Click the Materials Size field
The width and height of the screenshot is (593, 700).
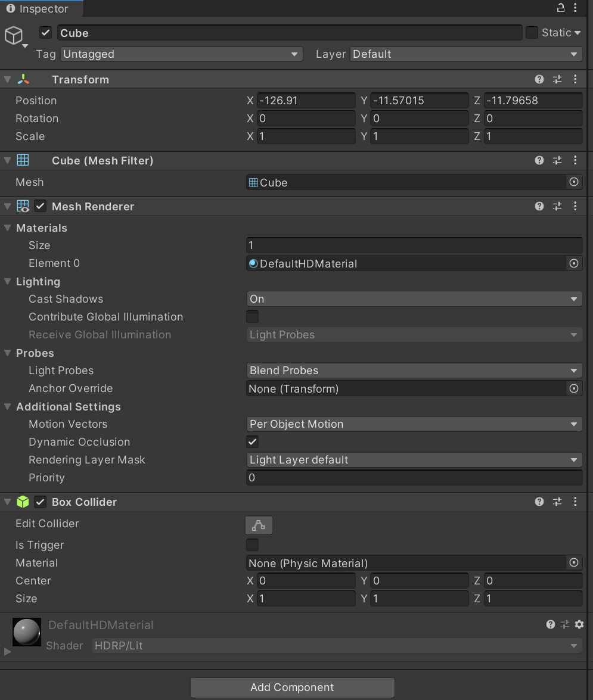(x=414, y=245)
